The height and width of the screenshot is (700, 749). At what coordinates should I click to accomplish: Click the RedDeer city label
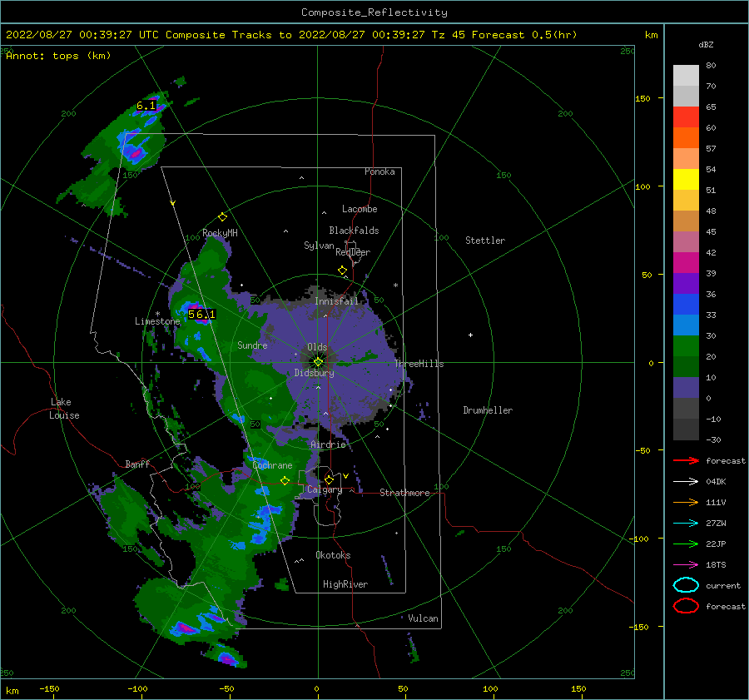point(353,252)
